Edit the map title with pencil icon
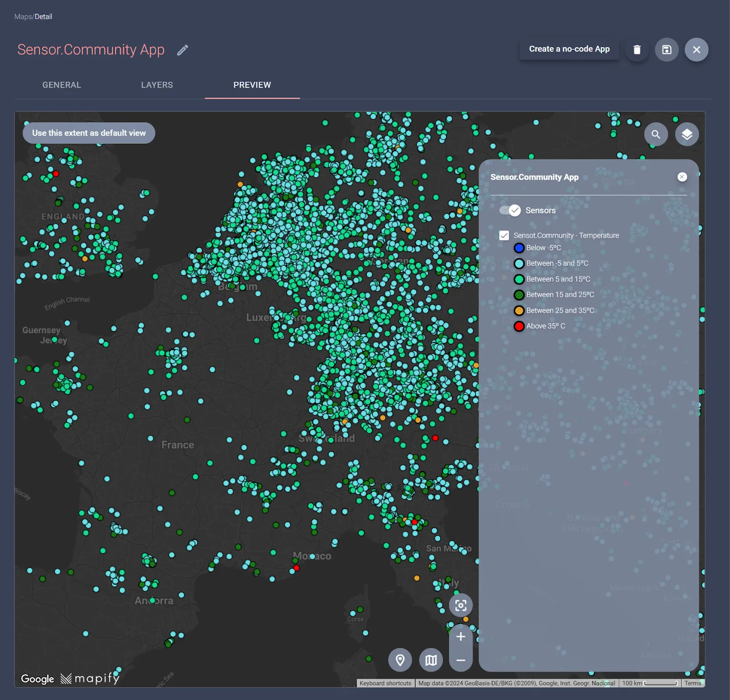The width and height of the screenshot is (730, 700). click(182, 50)
